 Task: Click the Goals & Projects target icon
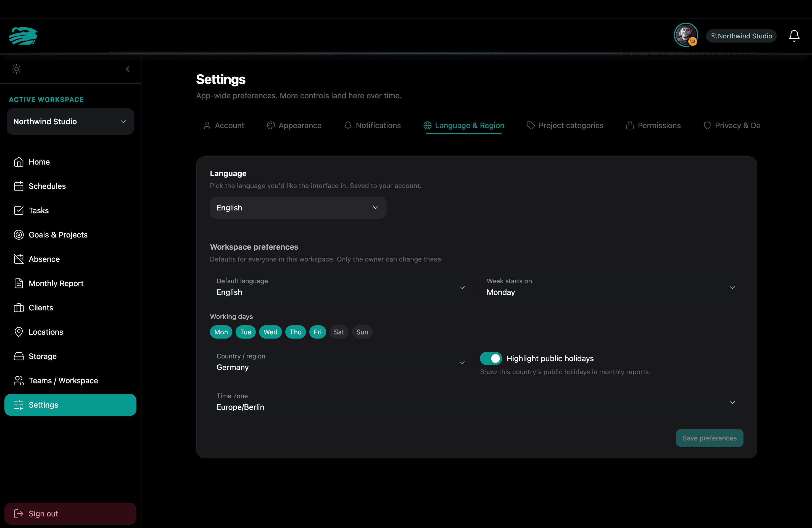pos(19,235)
